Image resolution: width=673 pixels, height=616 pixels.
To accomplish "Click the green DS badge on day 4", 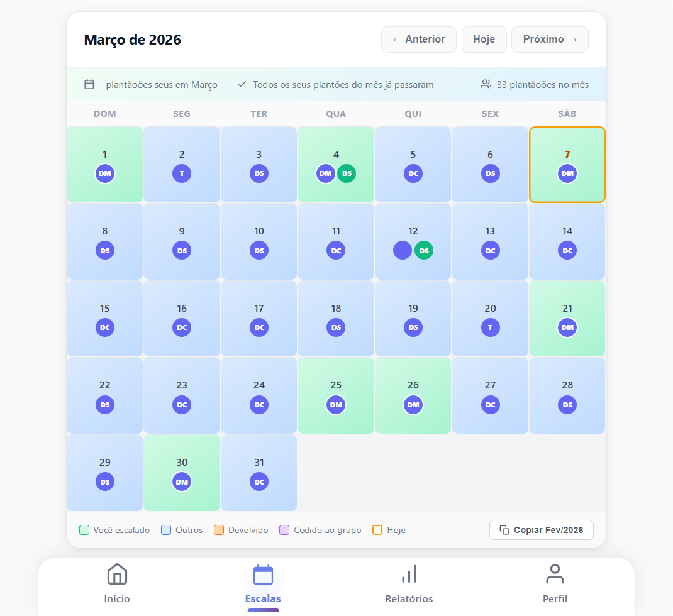I will coord(347,173).
